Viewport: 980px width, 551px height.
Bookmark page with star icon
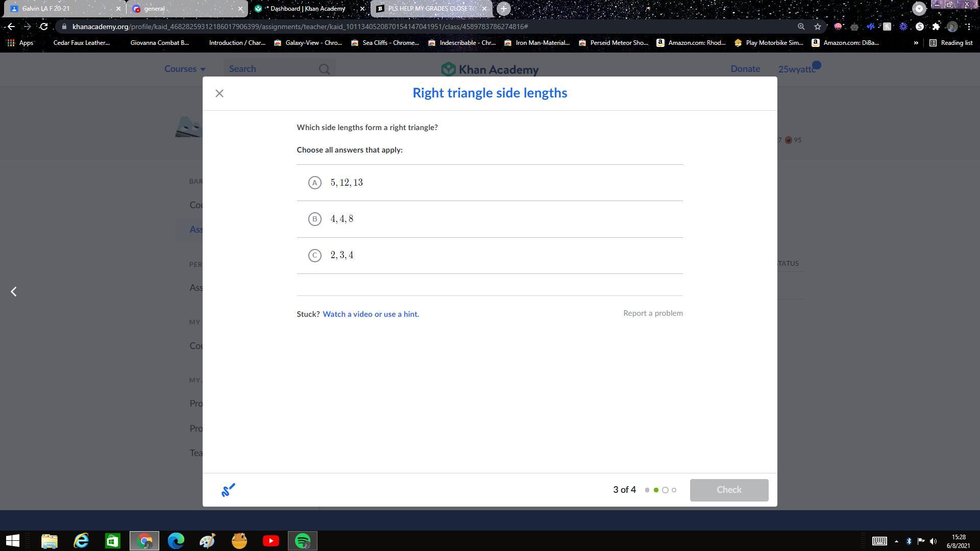click(x=818, y=27)
